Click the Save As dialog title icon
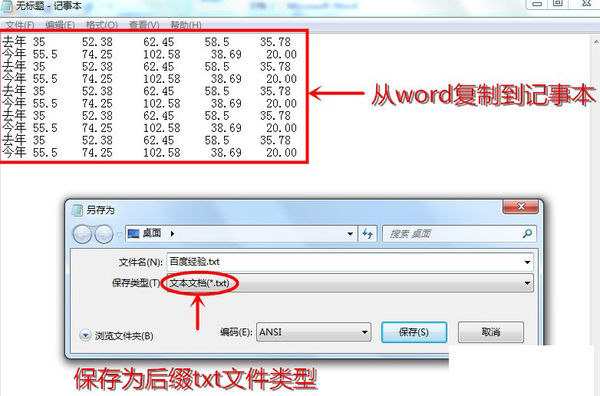The image size is (600, 396). [x=77, y=210]
